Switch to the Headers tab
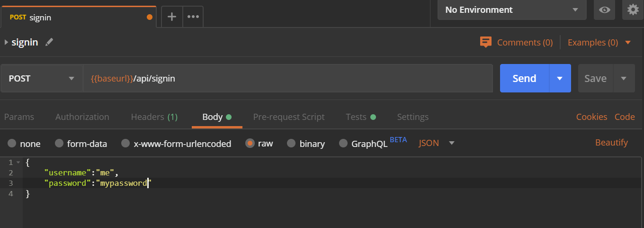The width and height of the screenshot is (644, 228). point(154,117)
